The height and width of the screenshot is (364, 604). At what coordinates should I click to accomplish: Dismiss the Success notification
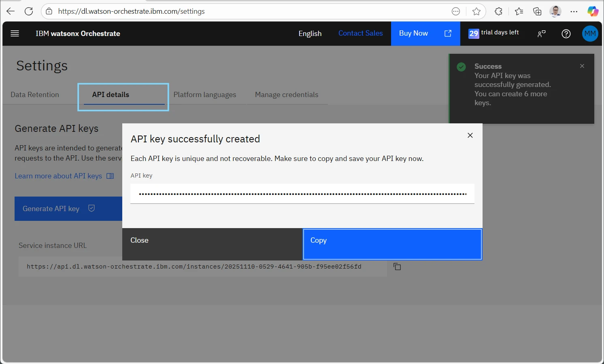click(x=582, y=66)
